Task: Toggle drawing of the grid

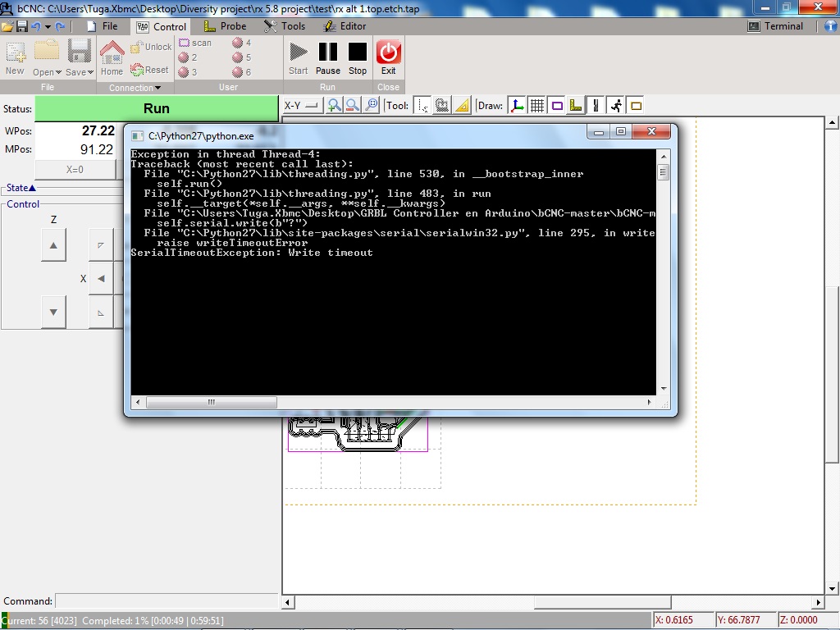Action: tap(536, 106)
